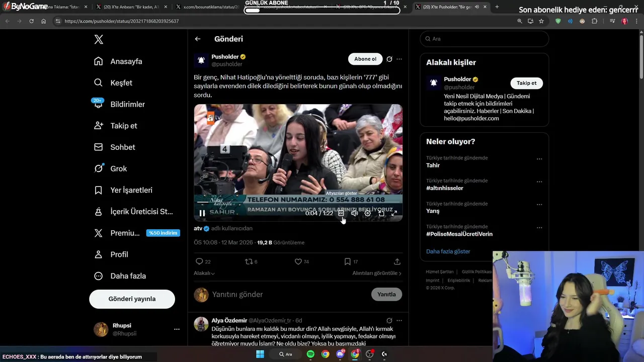The image size is (644, 362).
Task: Follow Pusholder with Takip et button
Action: click(526, 83)
